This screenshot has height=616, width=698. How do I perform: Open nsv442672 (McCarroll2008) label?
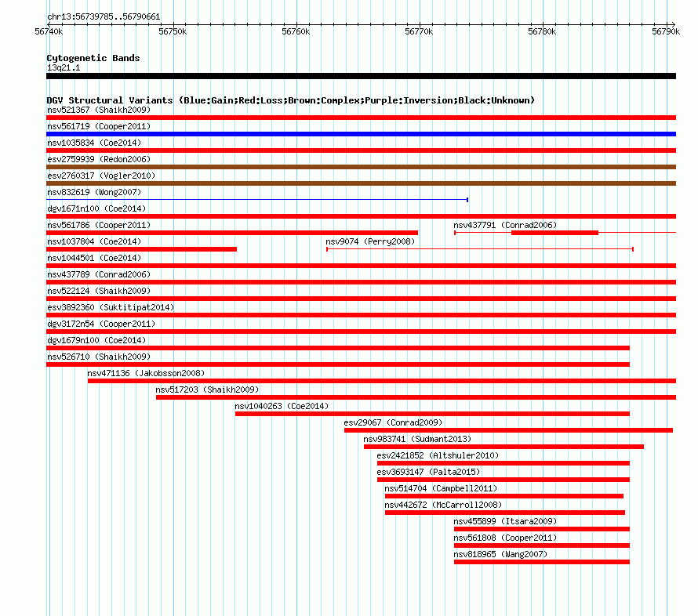pos(443,505)
